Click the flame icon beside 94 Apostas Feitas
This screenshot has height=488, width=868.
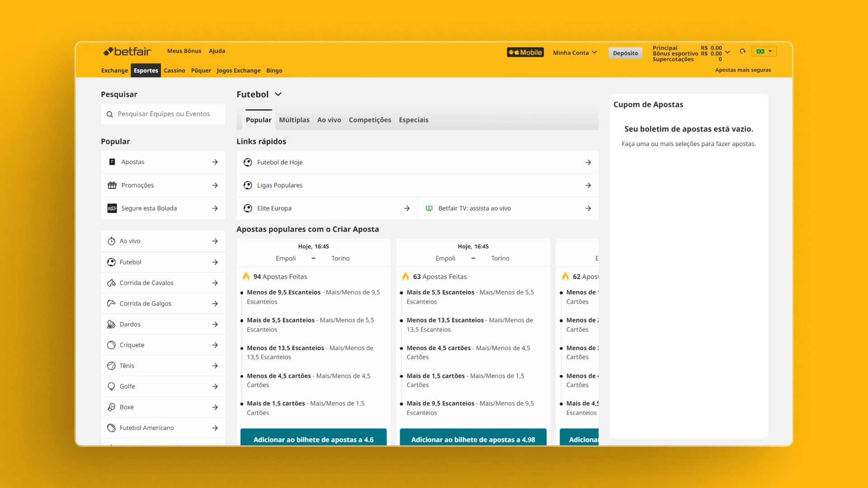coord(246,276)
